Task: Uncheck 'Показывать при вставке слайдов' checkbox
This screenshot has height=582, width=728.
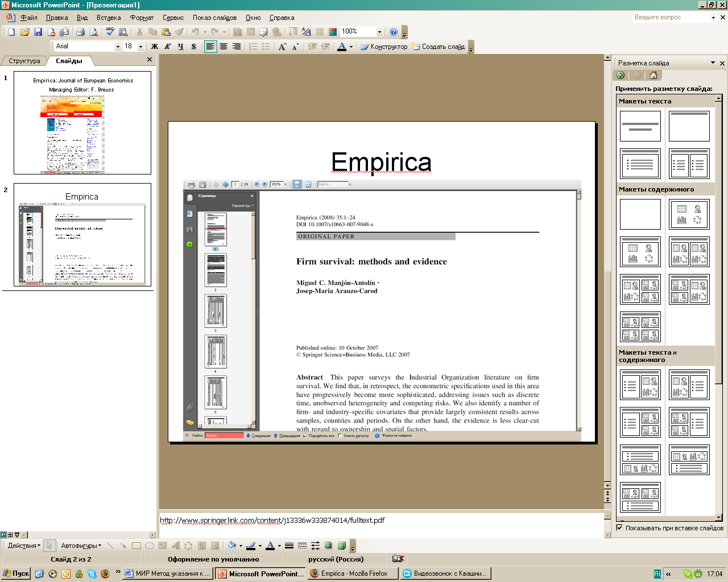Action: [620, 528]
